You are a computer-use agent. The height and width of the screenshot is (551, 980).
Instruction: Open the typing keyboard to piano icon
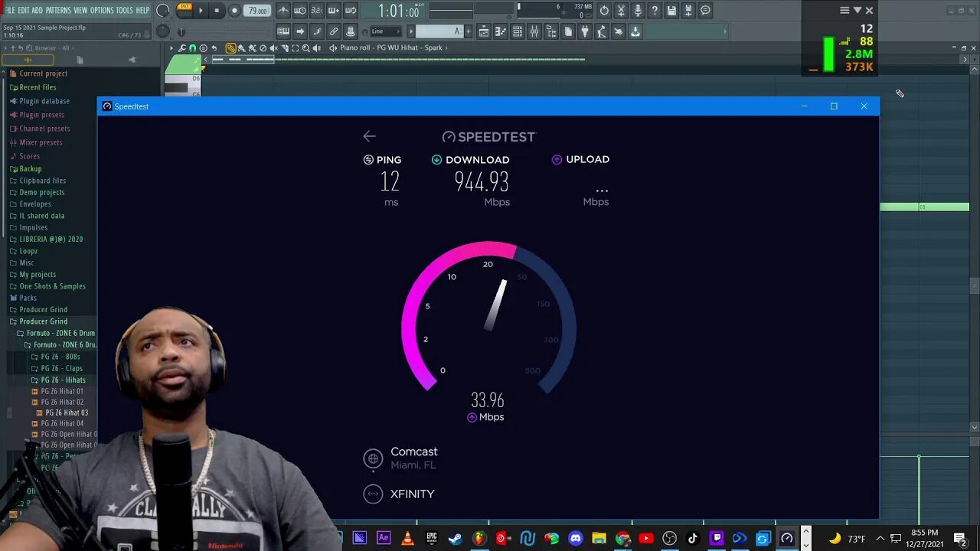pyautogui.click(x=283, y=31)
